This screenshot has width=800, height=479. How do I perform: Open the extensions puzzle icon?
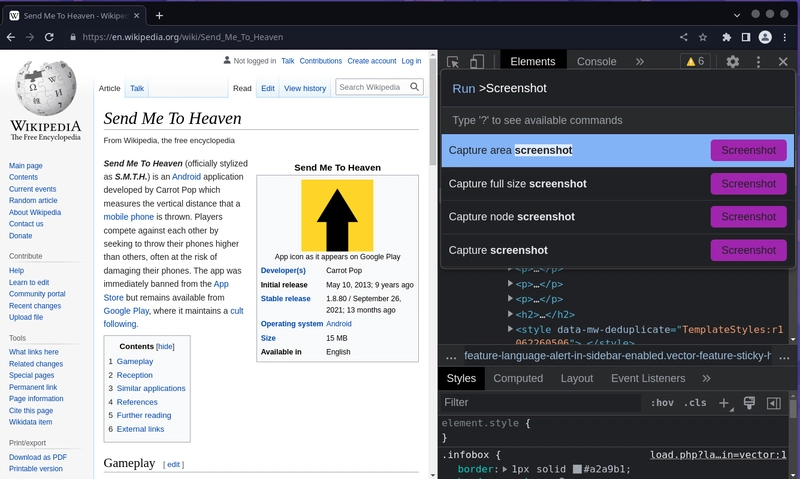pyautogui.click(x=727, y=37)
